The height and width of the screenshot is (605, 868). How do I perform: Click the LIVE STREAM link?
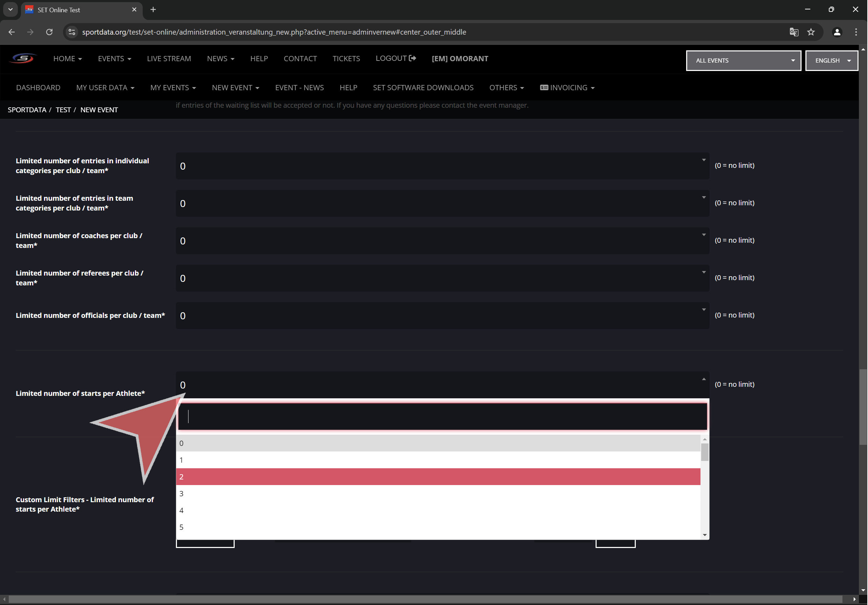pyautogui.click(x=169, y=59)
